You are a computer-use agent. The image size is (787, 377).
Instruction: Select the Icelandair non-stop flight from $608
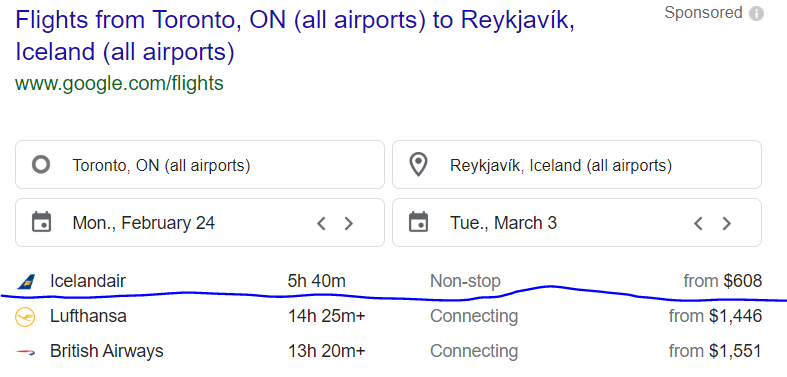pos(389,282)
